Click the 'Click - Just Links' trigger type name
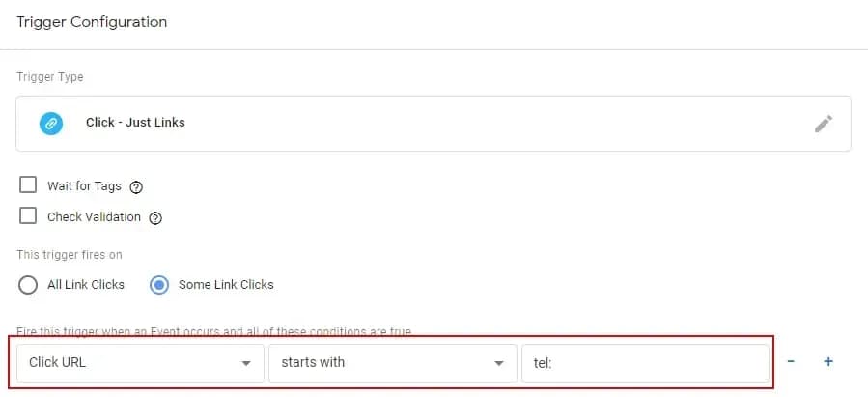This screenshot has width=868, height=397. (135, 123)
